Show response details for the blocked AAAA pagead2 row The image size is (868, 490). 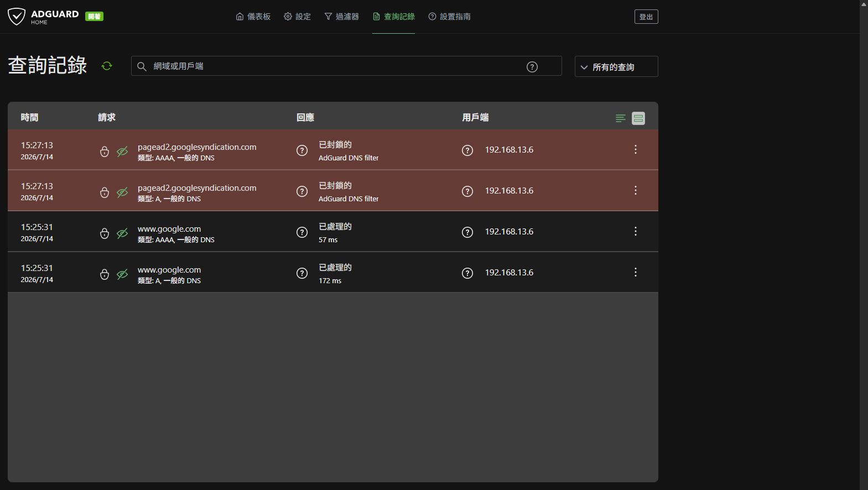302,150
